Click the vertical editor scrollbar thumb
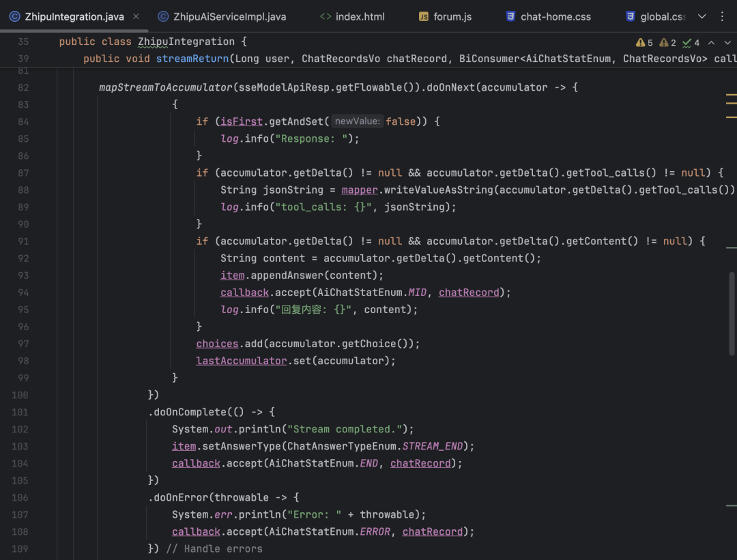 click(732, 313)
